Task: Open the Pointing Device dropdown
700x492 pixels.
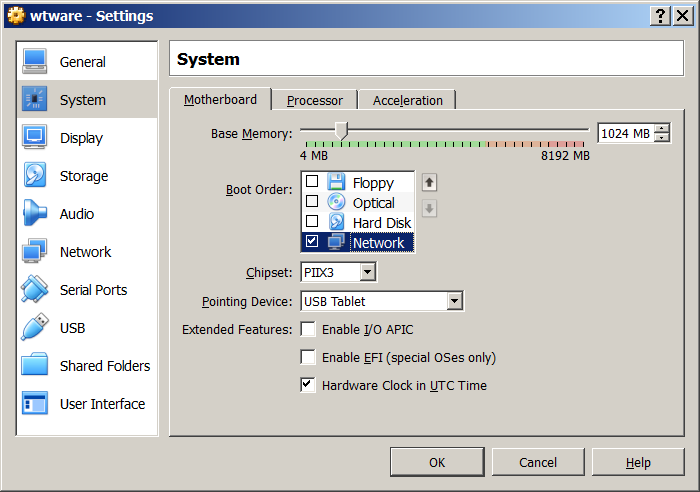Action: coord(454,301)
